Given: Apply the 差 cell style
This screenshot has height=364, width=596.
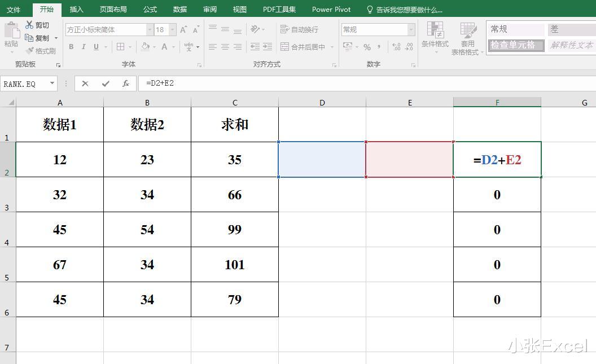Looking at the screenshot, I should click(x=571, y=28).
